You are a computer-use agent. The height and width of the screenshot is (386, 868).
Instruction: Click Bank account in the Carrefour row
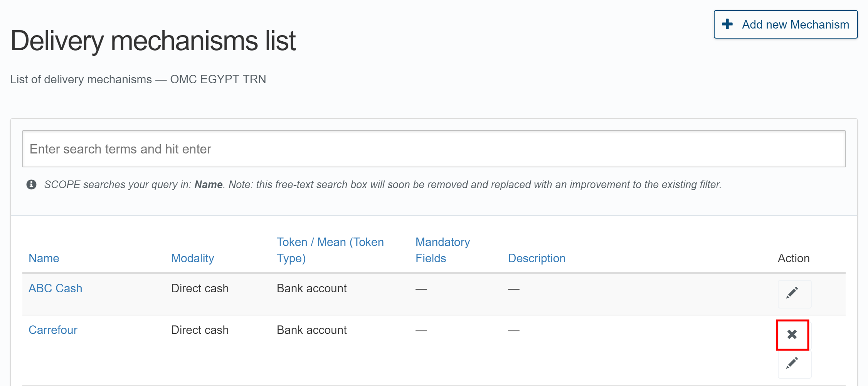point(311,330)
